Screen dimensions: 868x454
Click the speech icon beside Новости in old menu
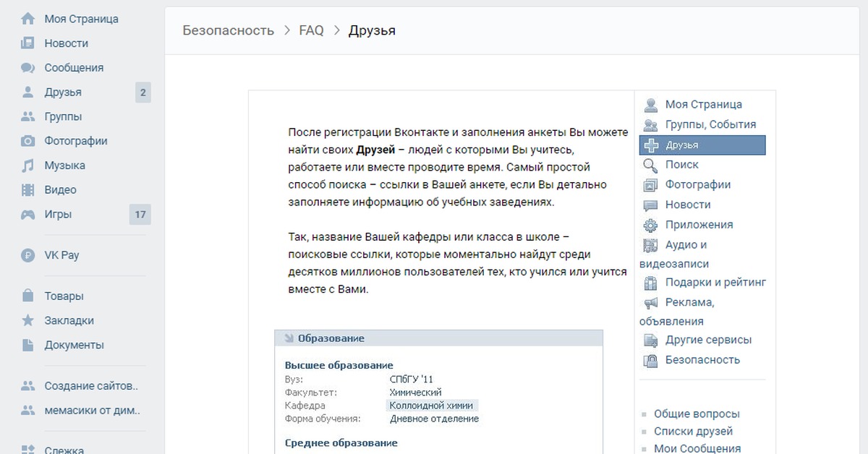[651, 205]
